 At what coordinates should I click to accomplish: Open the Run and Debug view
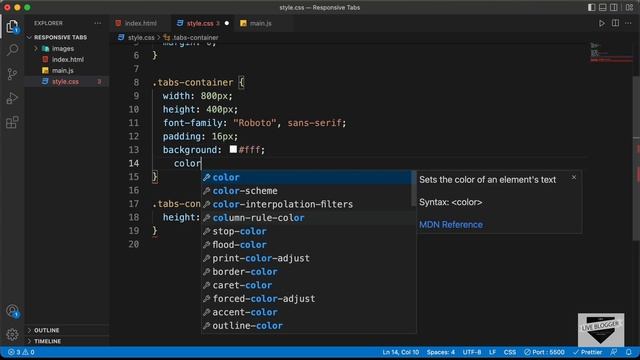[x=12, y=98]
